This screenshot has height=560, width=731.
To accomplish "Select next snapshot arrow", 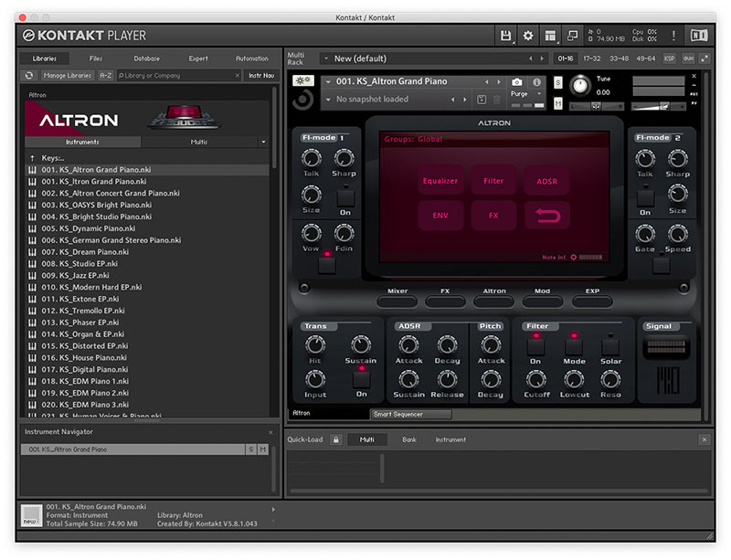I will (465, 100).
